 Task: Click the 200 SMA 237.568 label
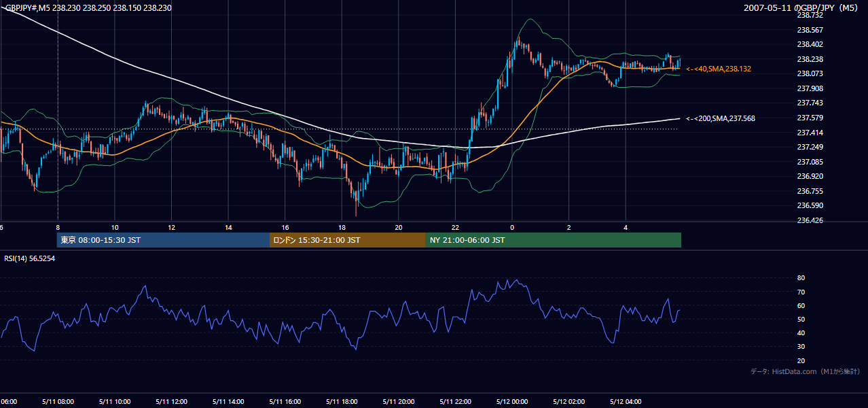tap(721, 118)
